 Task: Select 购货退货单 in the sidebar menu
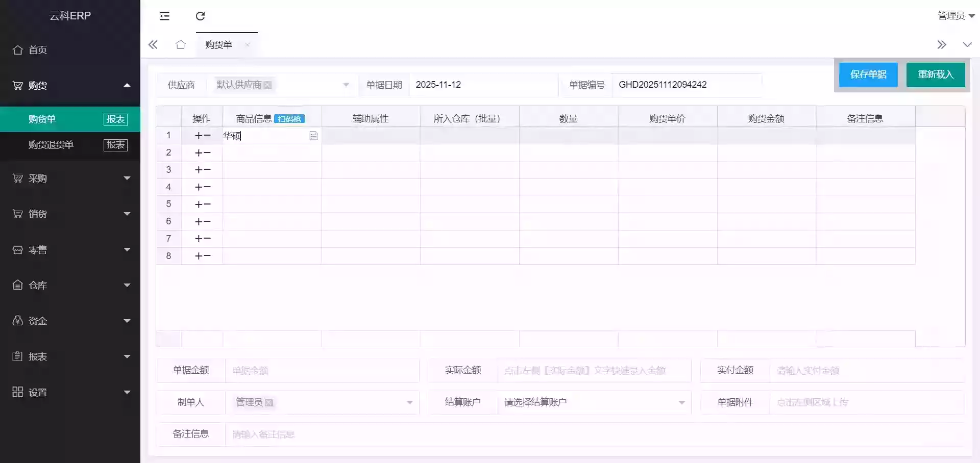pyautogui.click(x=51, y=144)
